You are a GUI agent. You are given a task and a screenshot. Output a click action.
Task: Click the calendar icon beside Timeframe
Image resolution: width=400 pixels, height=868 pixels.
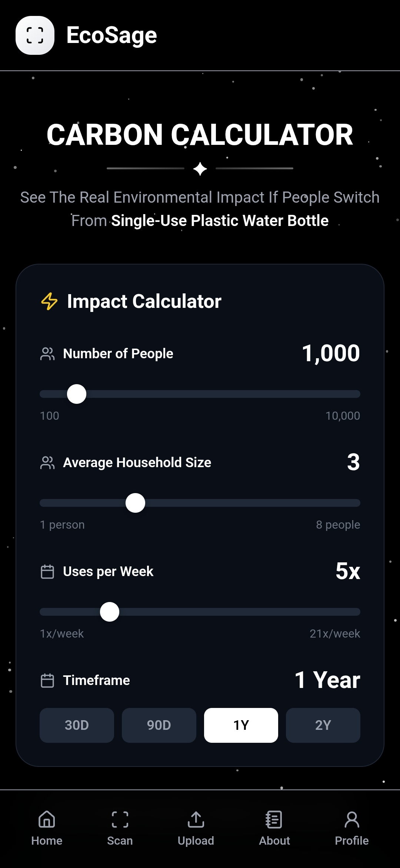click(47, 681)
